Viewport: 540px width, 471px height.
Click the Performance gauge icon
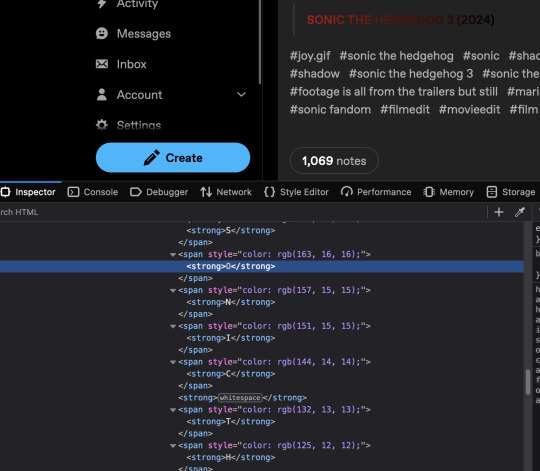pos(347,192)
